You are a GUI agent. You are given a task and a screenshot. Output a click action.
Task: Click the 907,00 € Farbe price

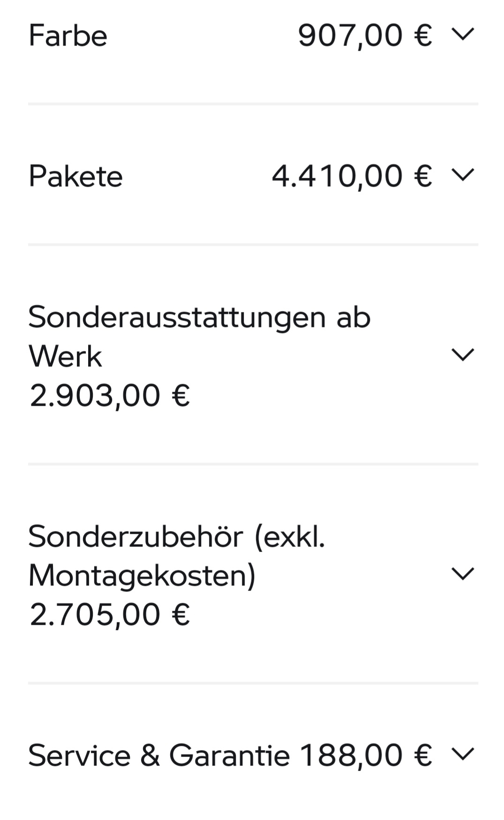tap(365, 36)
